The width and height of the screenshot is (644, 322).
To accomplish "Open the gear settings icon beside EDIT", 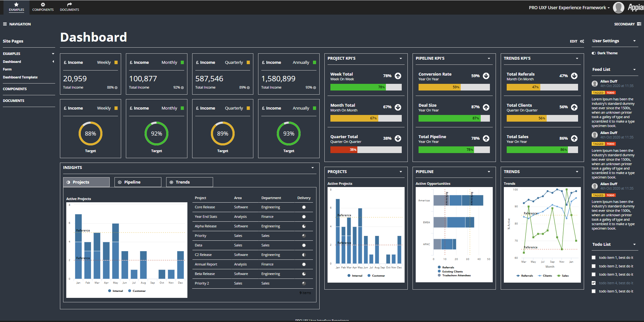I will coord(583,41).
